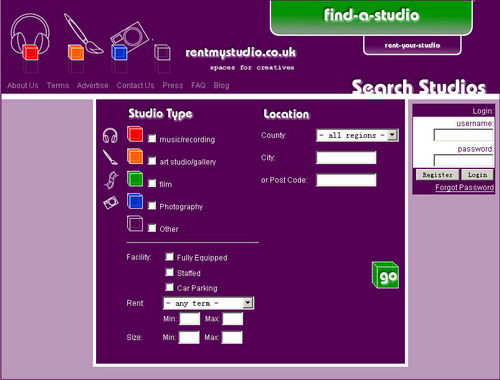Focus the City input field
500x380 pixels.
tap(346, 158)
